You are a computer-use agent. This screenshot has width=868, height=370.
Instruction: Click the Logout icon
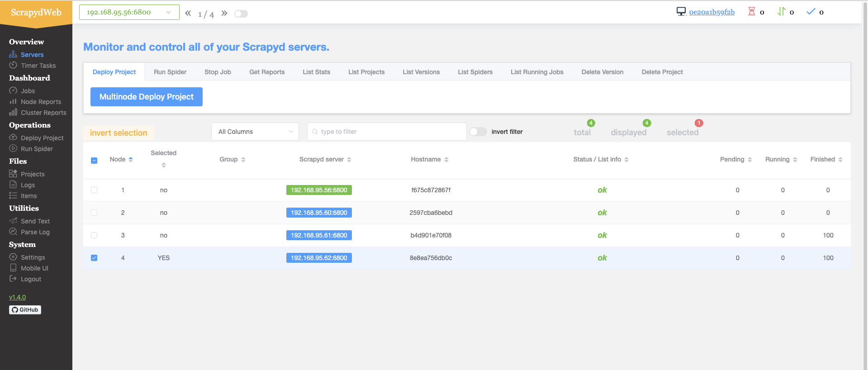coord(13,279)
